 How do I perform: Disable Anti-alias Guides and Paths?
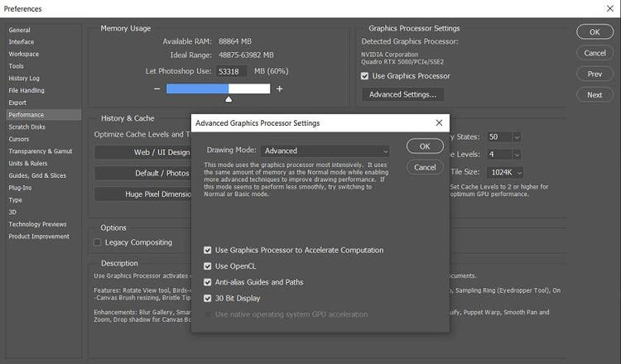tap(209, 282)
